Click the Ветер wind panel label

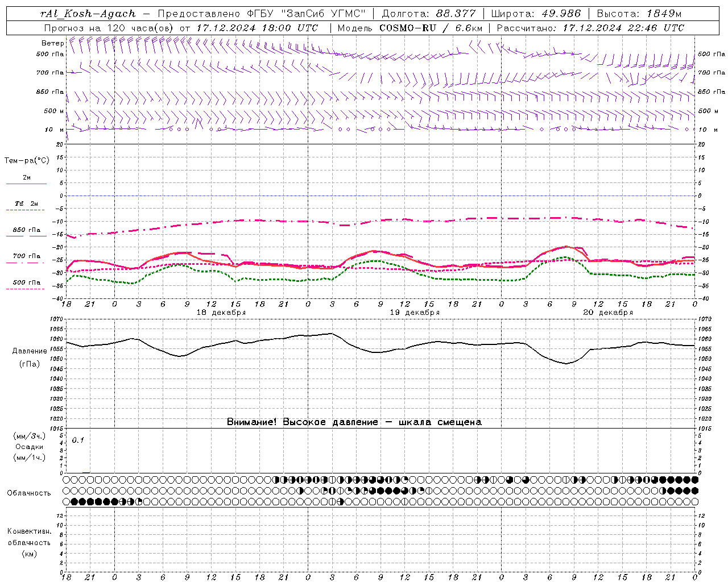[x=52, y=43]
